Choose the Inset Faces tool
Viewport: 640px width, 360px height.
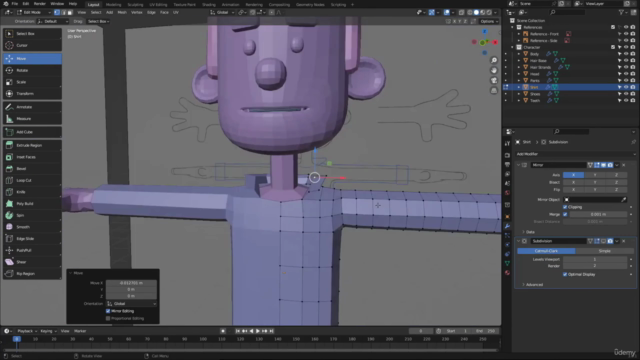(32, 157)
